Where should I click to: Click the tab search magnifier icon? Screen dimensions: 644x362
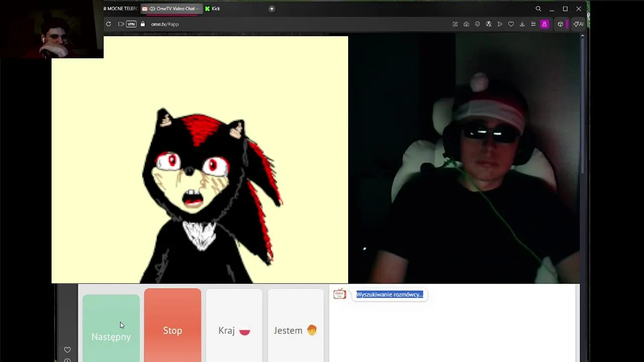click(538, 9)
